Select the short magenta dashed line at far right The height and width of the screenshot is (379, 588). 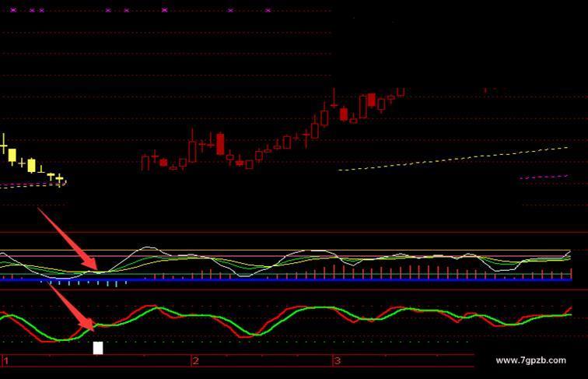544,177
